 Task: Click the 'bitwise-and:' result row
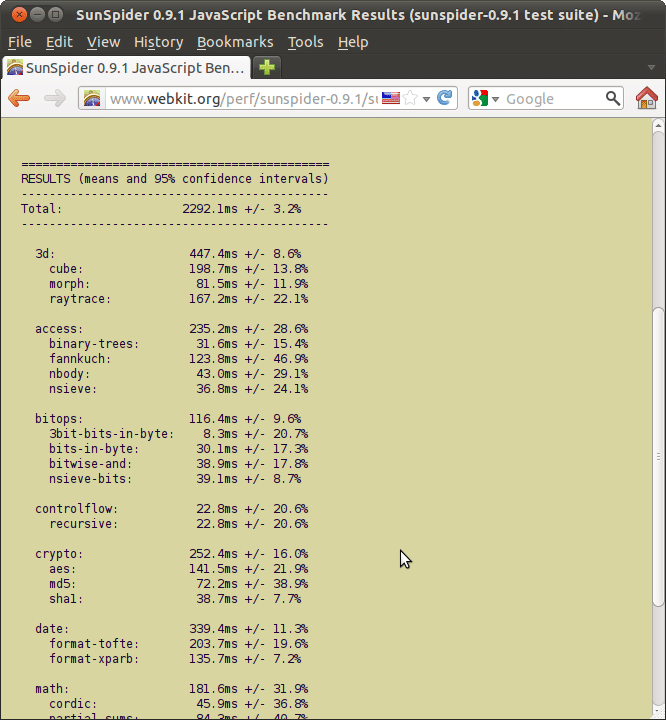179,464
